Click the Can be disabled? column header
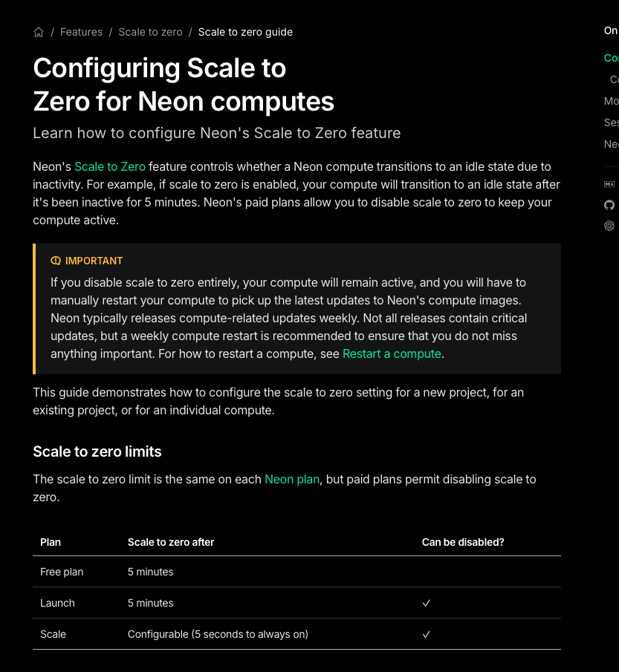The height and width of the screenshot is (672, 619). [x=463, y=542]
